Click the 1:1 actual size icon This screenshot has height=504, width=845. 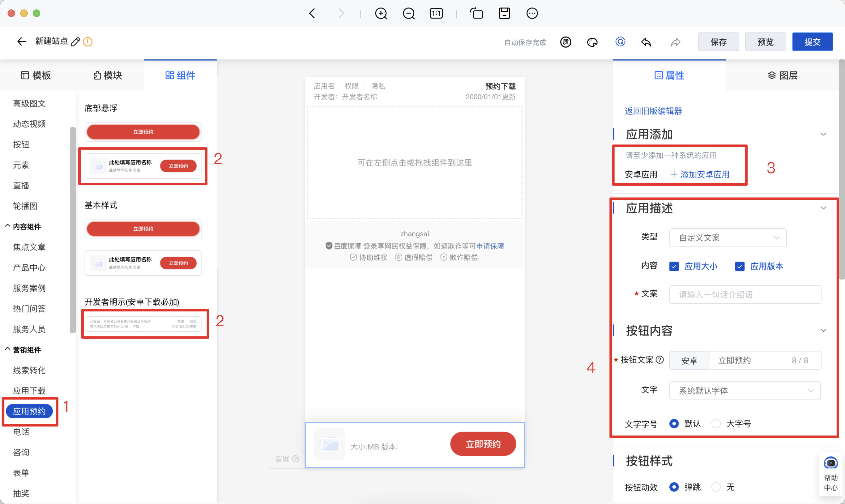[436, 14]
